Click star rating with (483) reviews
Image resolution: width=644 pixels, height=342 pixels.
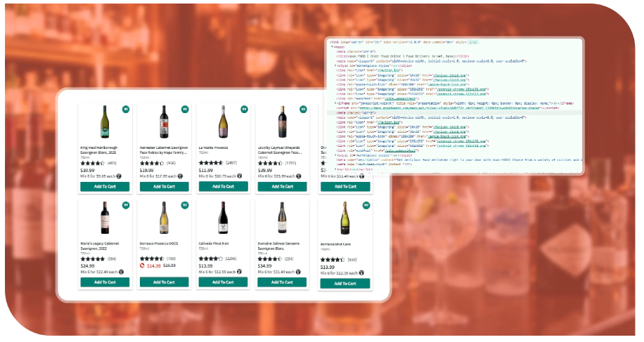click(x=93, y=163)
